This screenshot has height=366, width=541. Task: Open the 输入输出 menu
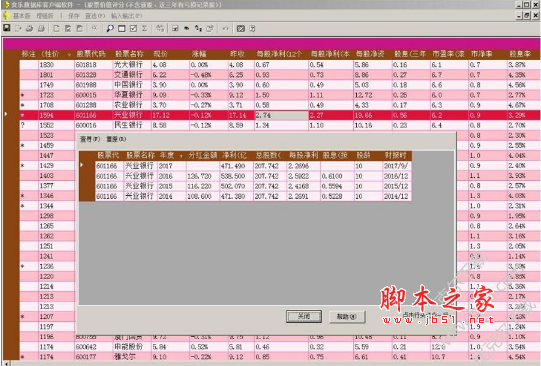[x=126, y=16]
